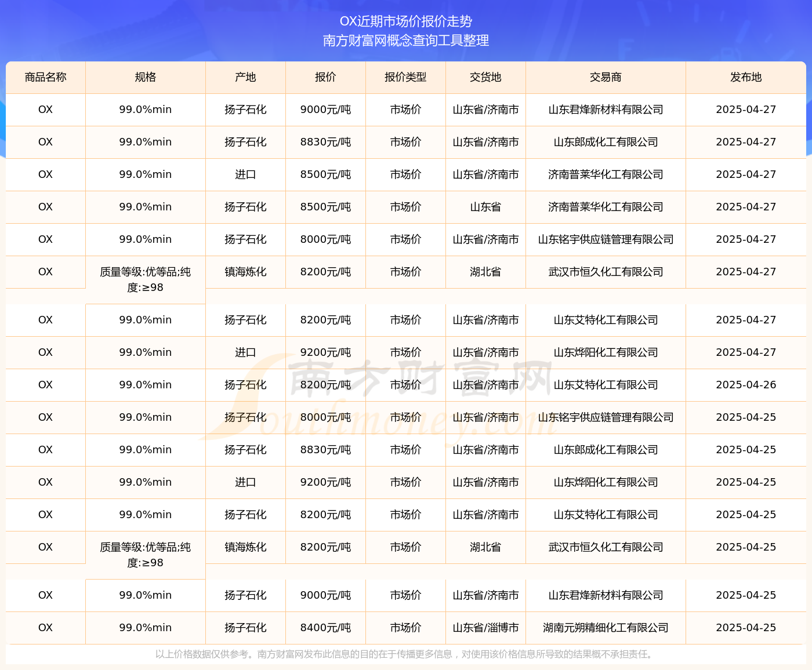Image resolution: width=812 pixels, height=670 pixels.
Task: Click the 规格 column header
Action: coord(146,77)
